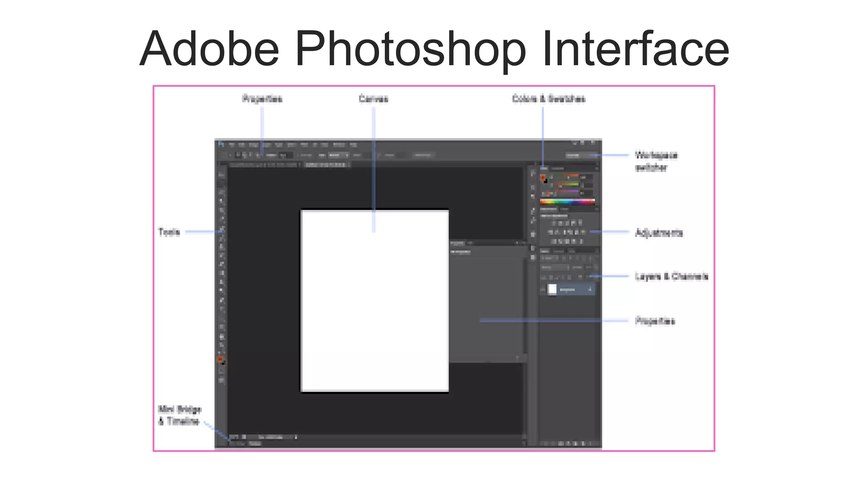Viewport: 868px width, 488px height.
Task: Enable Lock image pixels
Action: pyautogui.click(x=557, y=277)
